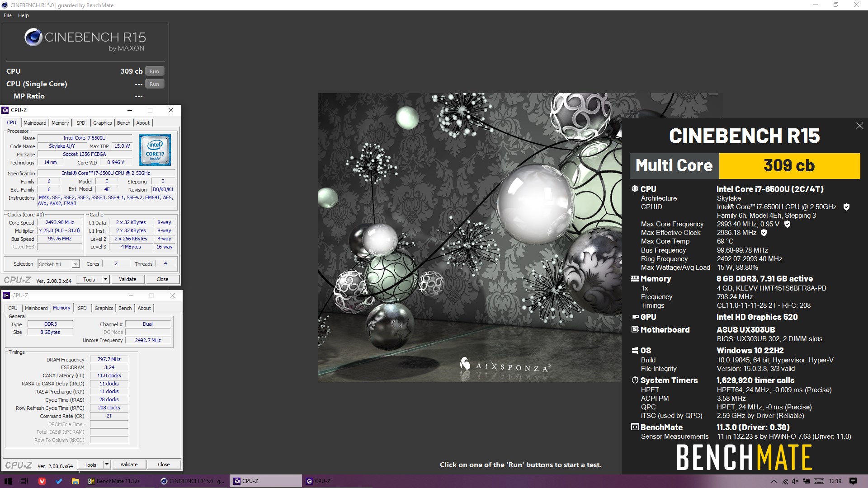This screenshot has height=488, width=868.
Task: Click the CPU-Z memory Type DDR3 field
Action: [50, 324]
